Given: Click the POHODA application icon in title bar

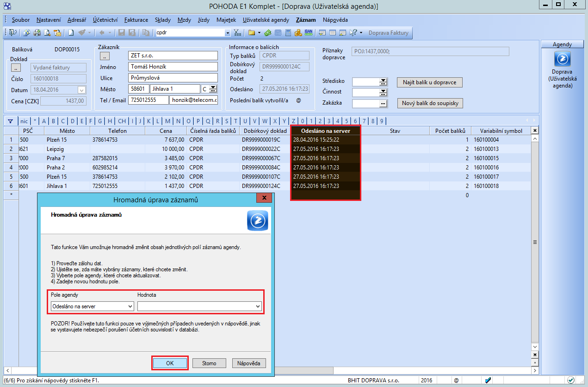Looking at the screenshot, I should (6, 5).
